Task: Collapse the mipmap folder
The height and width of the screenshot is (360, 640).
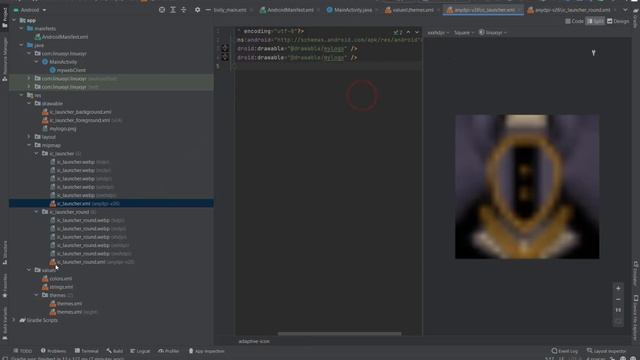Action: tap(29, 145)
